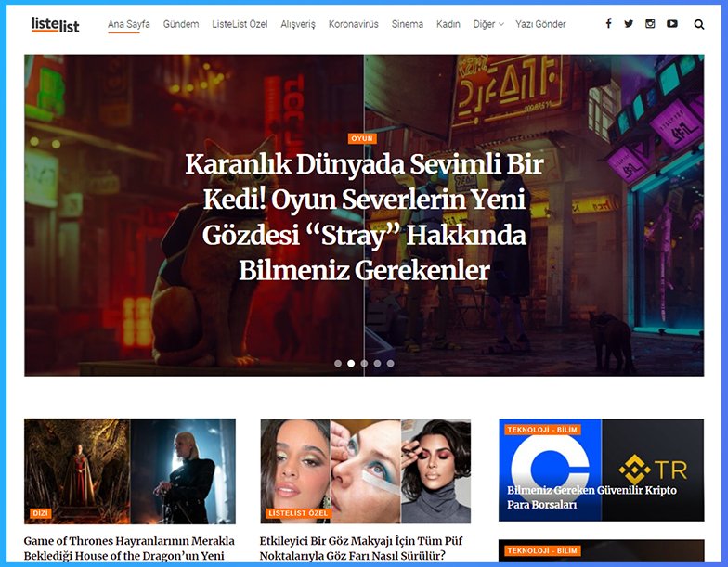Viewport: 728px width, 567px height.
Task: Open the Sinema menu item
Action: [407, 24]
